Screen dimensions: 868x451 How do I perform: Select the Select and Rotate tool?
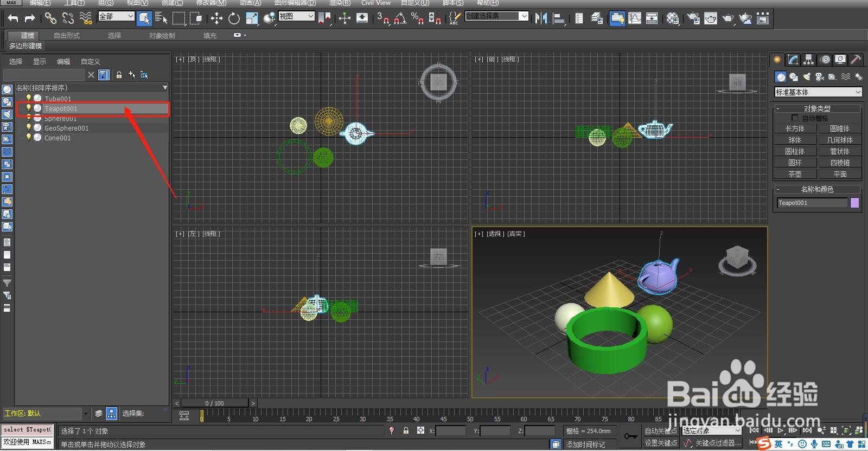click(x=234, y=18)
